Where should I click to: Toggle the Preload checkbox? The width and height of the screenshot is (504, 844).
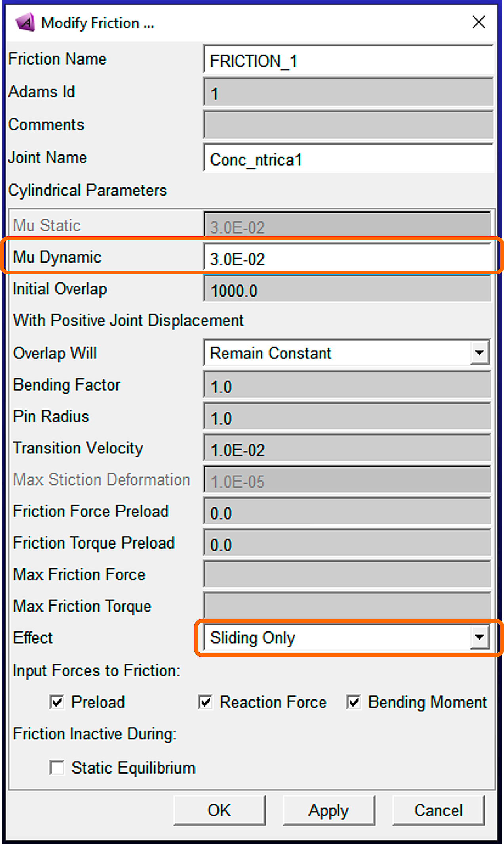click(57, 702)
